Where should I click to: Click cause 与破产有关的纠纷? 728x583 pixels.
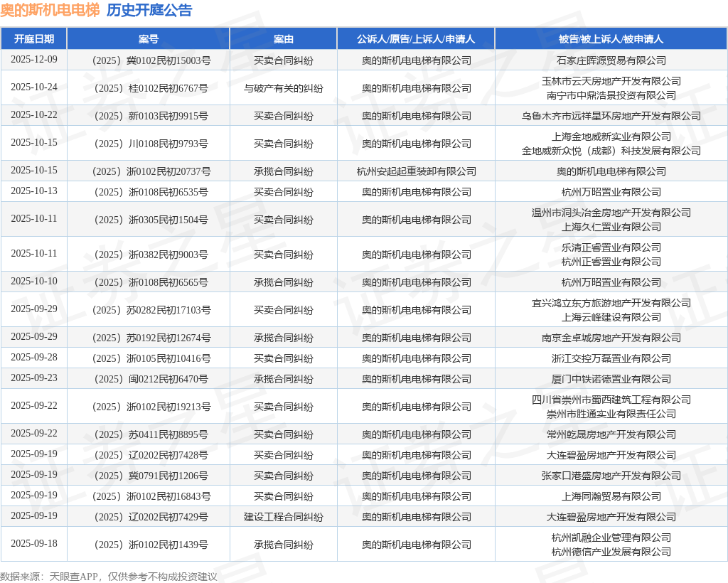pyautogui.click(x=283, y=88)
